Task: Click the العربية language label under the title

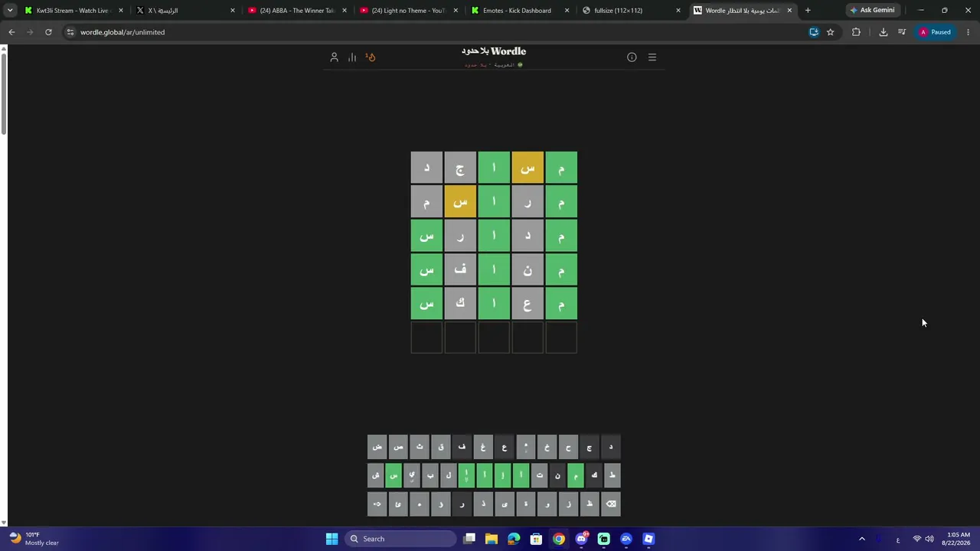Action: click(x=505, y=65)
